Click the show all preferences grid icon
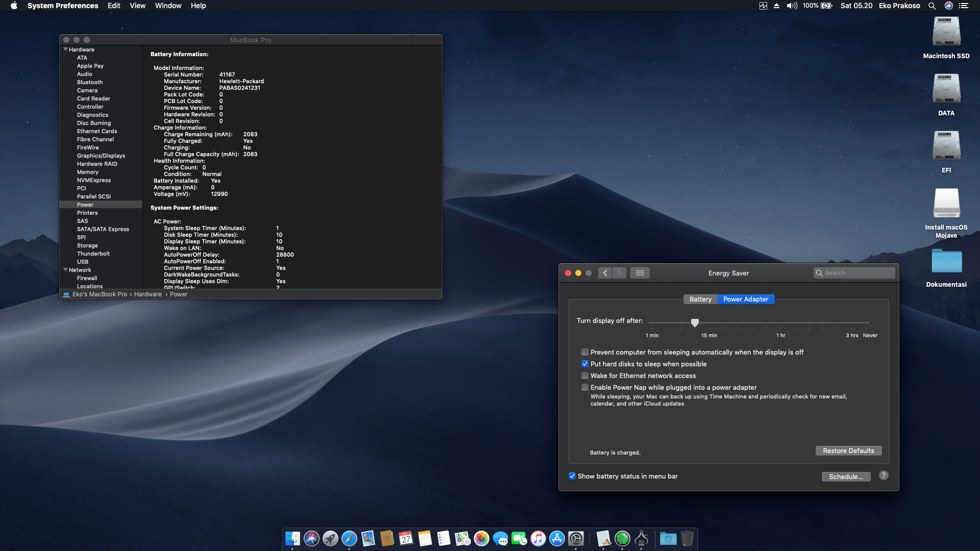Image resolution: width=980 pixels, height=551 pixels. pyautogui.click(x=640, y=273)
